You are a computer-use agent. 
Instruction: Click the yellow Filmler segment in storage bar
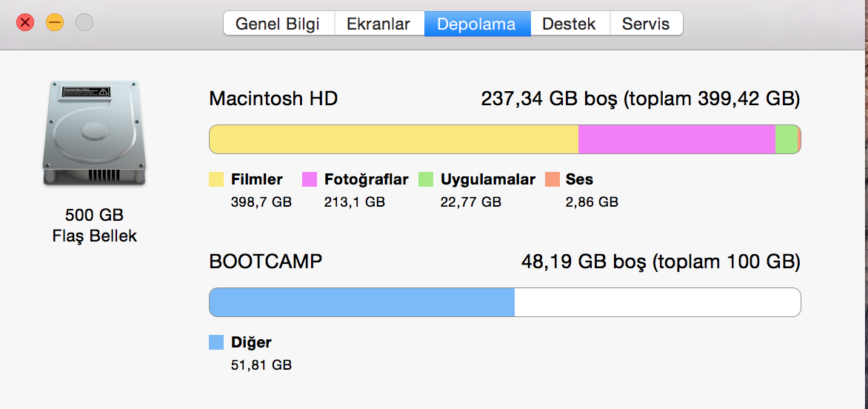coord(393,139)
